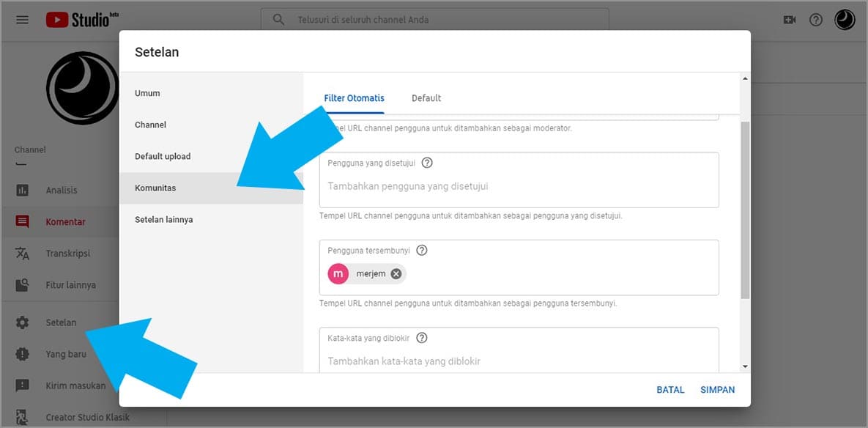This screenshot has height=428, width=868.
Task: Click the Tambahkan pengguna yang disetujui field
Action: click(519, 187)
